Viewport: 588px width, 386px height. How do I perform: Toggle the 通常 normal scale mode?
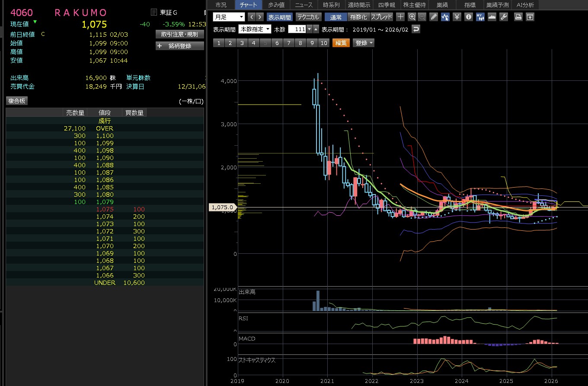[336, 17]
